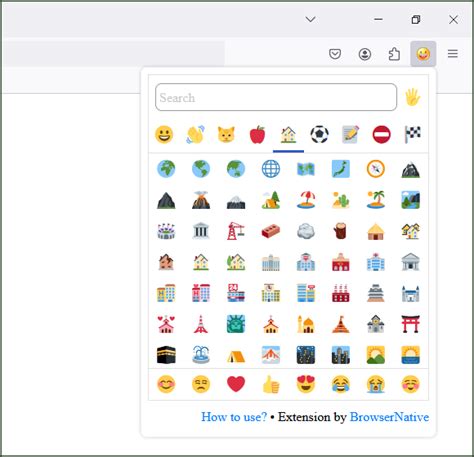Switch to cat face Animals tab
Image resolution: width=474 pixels, height=457 pixels.
coord(226,135)
